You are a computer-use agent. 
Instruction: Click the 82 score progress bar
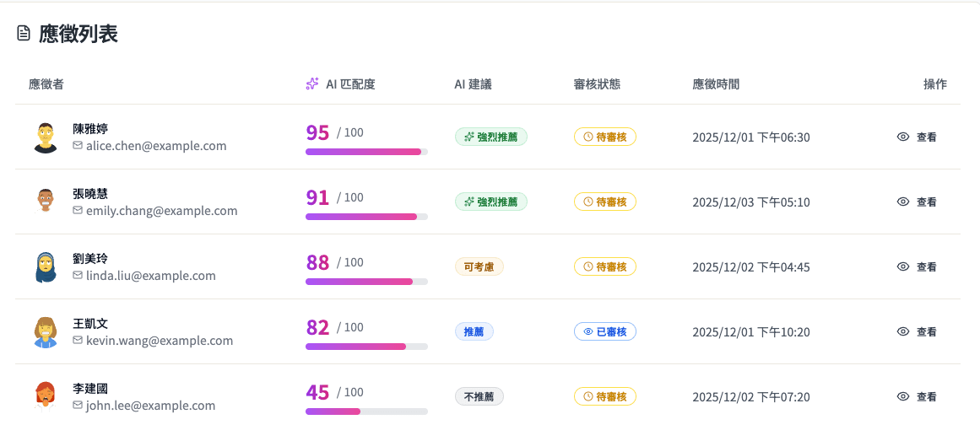pos(367,347)
